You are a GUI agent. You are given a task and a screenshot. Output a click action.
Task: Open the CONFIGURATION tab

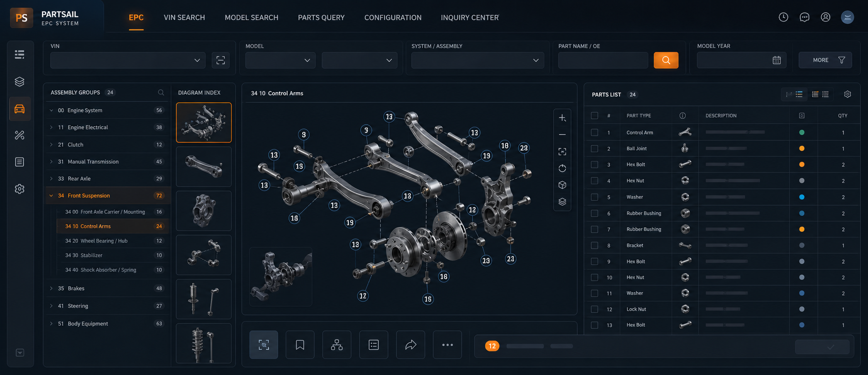coord(393,18)
